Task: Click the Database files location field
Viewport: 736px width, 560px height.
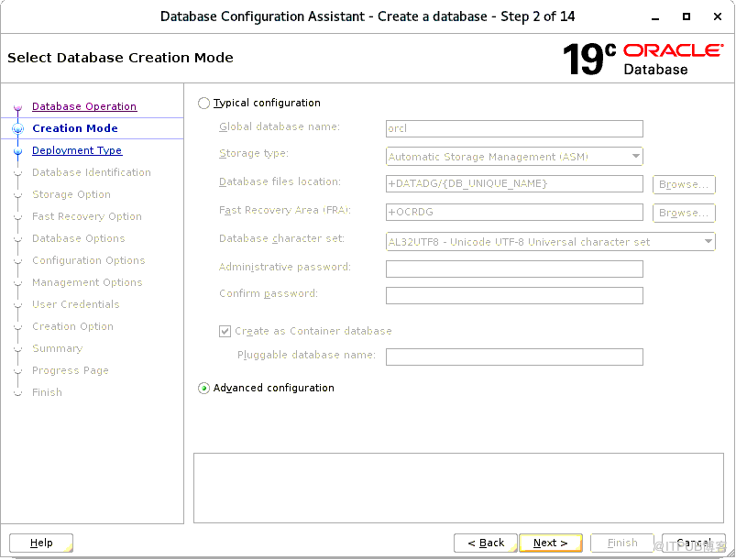Action: 514,183
